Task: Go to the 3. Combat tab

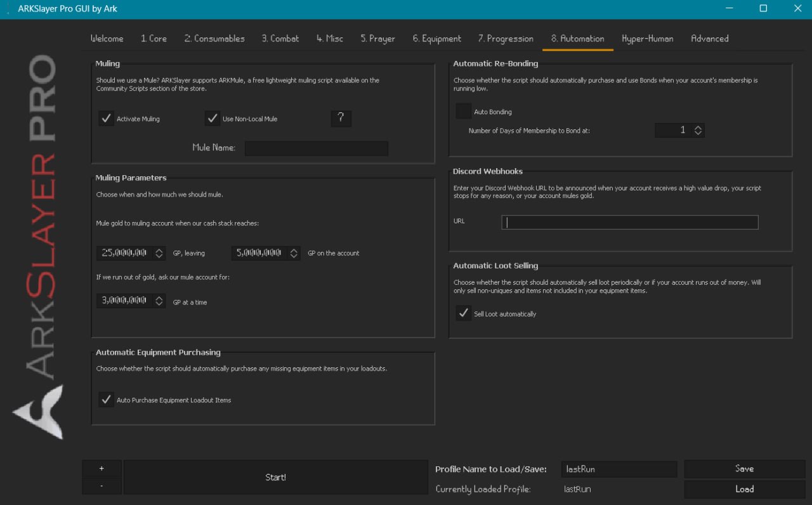Action: point(280,39)
